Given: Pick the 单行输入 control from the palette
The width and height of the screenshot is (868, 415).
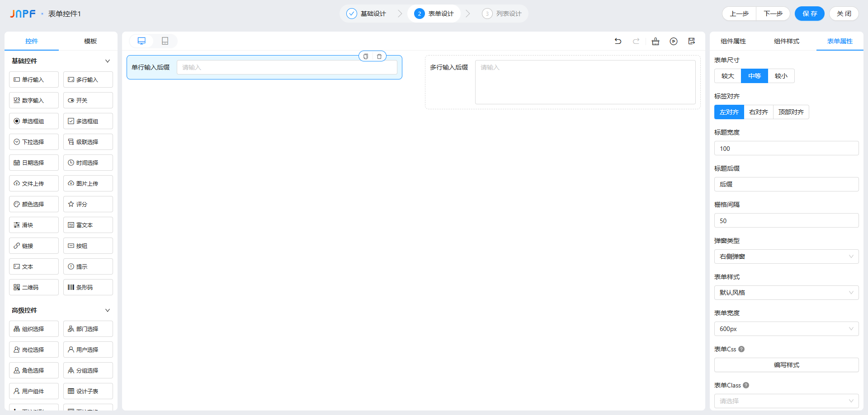Looking at the screenshot, I should point(34,79).
